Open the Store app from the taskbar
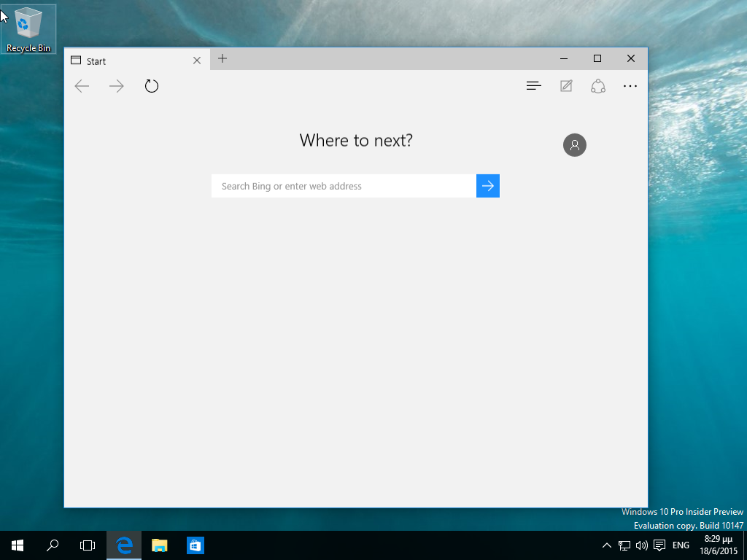Viewport: 747px width, 560px height. click(x=195, y=545)
